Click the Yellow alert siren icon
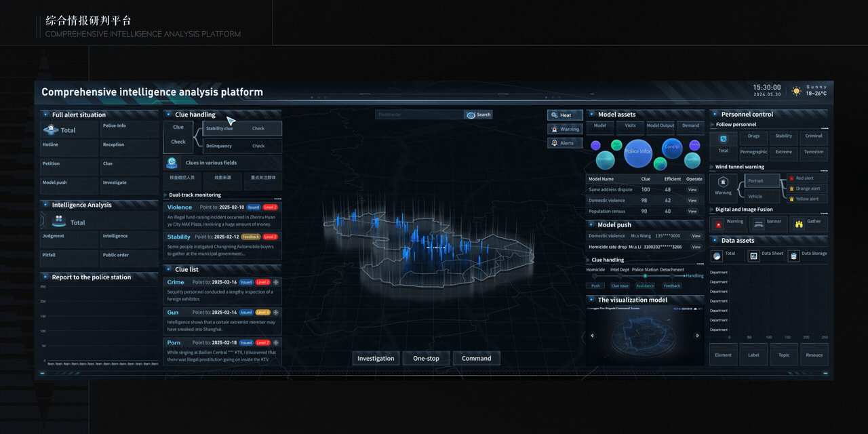 click(791, 199)
